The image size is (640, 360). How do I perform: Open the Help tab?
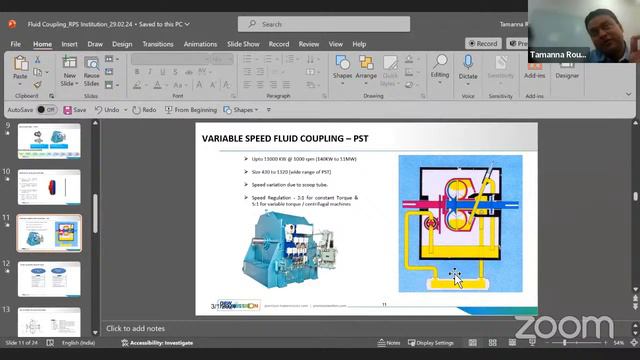coord(359,44)
